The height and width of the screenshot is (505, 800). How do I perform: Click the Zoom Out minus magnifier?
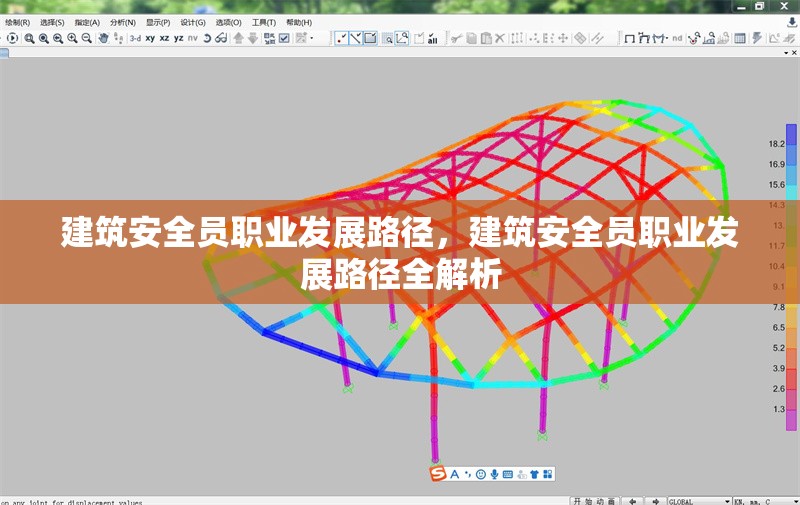pos(87,38)
